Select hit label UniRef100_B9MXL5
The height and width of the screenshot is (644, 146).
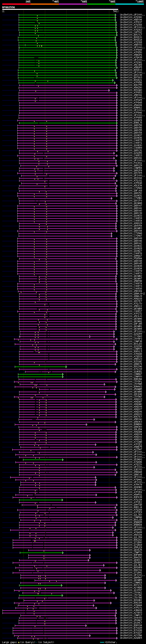coord(131,352)
